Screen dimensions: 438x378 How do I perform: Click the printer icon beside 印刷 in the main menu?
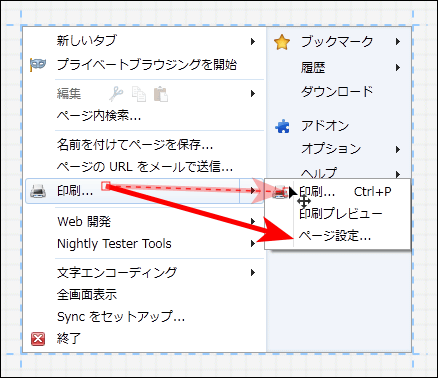click(x=38, y=191)
